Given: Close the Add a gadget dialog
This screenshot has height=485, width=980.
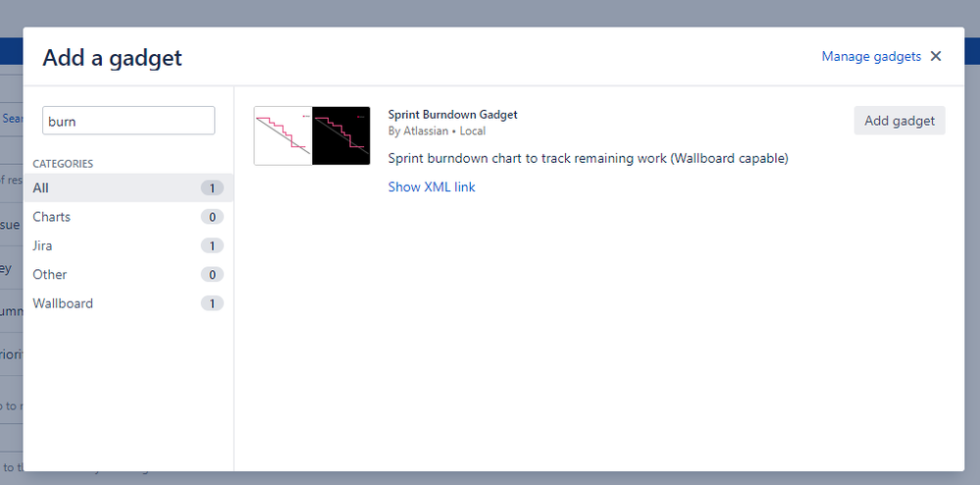Looking at the screenshot, I should click(x=936, y=56).
